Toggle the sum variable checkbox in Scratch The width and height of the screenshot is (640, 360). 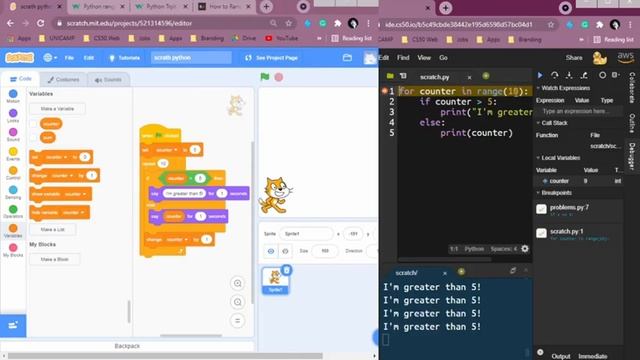[33, 138]
